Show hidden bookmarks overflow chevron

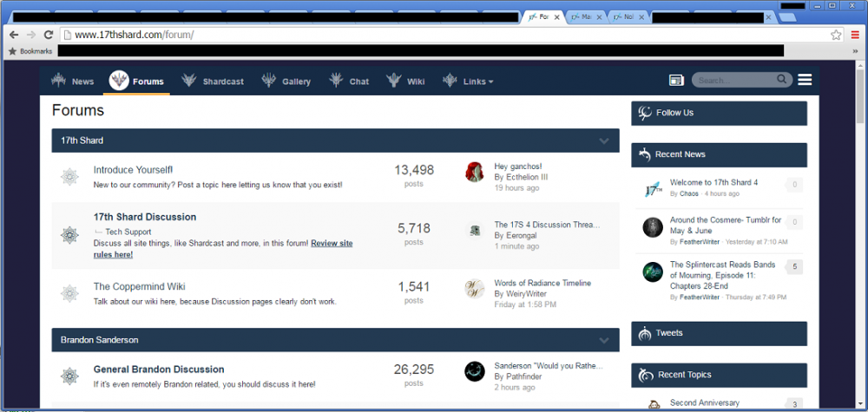pos(855,51)
